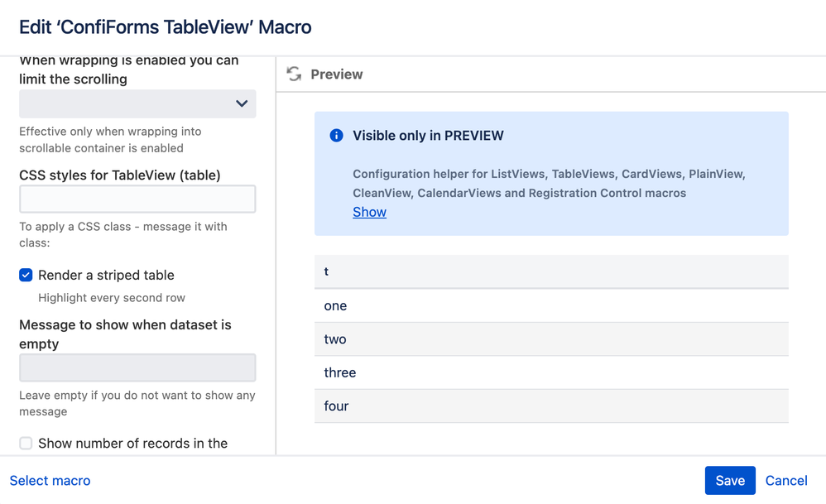This screenshot has width=826, height=504.
Task: Click the 'Render a striped table' label
Action: click(106, 275)
